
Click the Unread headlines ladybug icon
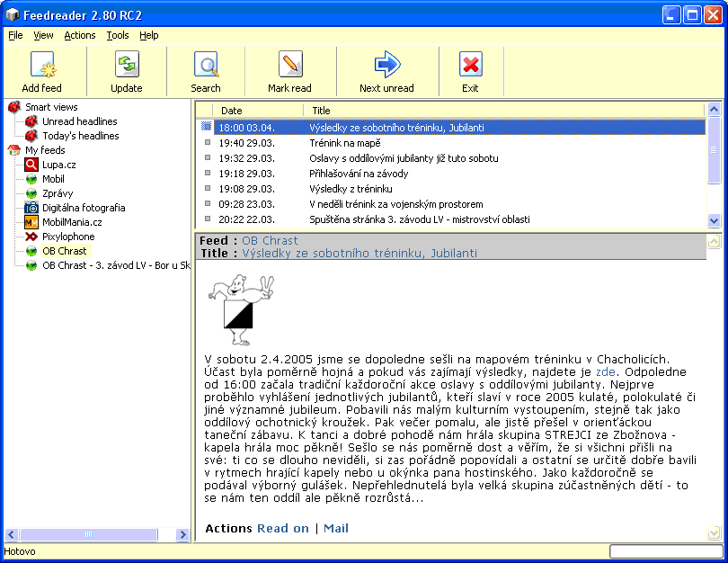coord(31,121)
